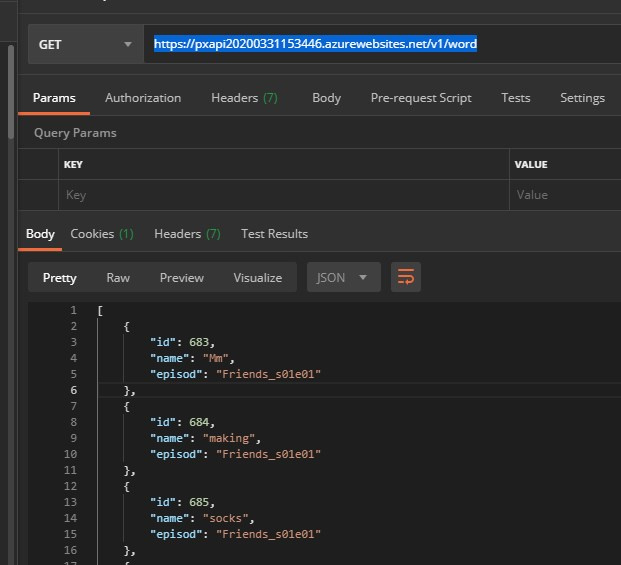Click the query param Value input

click(x=565, y=195)
